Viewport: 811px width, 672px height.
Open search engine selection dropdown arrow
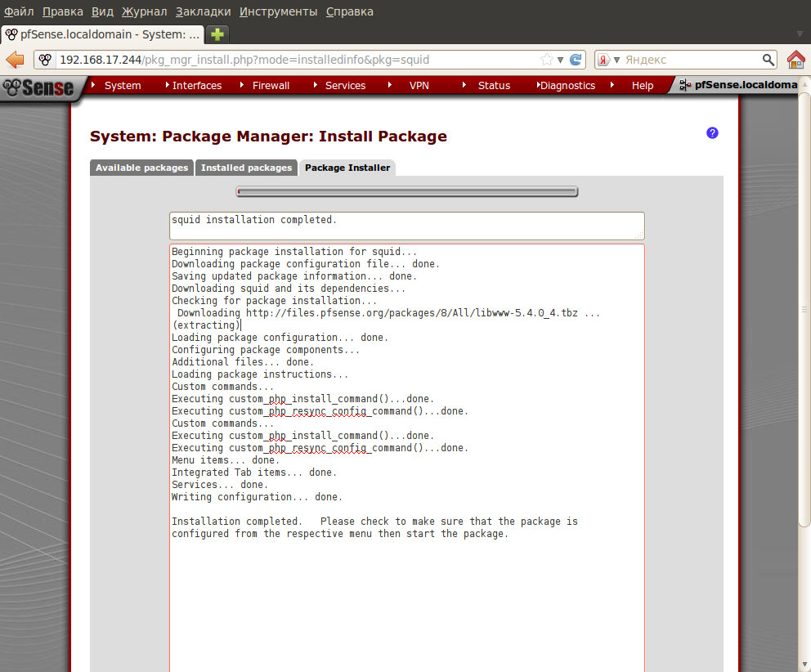tap(616, 60)
